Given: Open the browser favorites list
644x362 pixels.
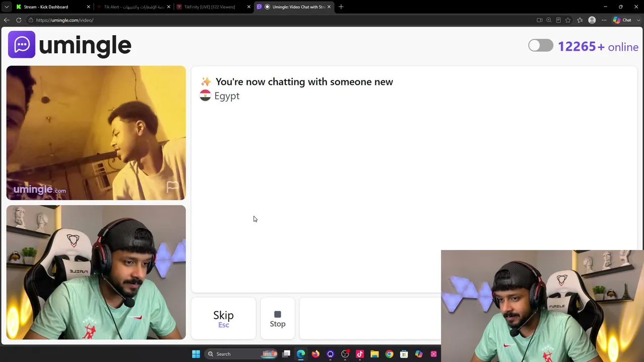Looking at the screenshot, I should point(580,20).
